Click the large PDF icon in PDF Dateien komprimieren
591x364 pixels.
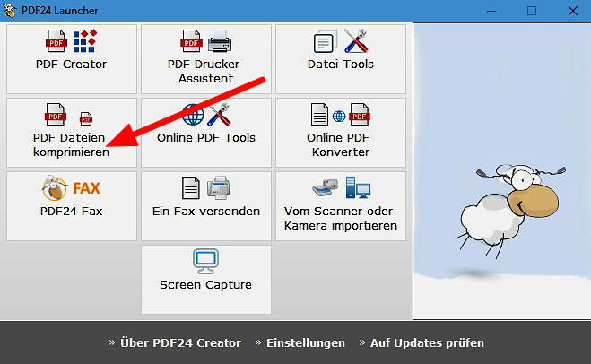[x=56, y=114]
